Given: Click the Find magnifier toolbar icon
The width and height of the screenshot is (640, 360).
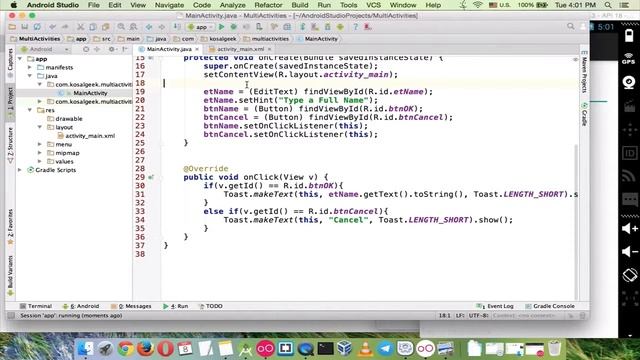Looking at the screenshot, I should (x=121, y=27).
